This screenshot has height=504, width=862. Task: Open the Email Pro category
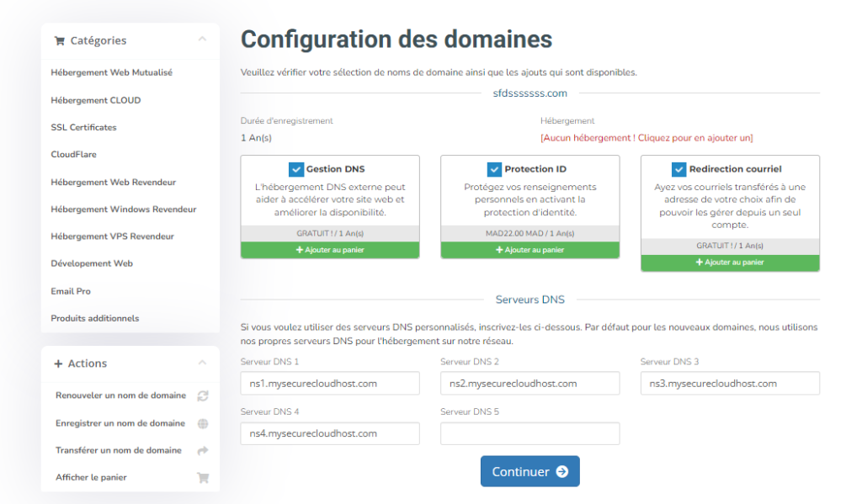[71, 291]
